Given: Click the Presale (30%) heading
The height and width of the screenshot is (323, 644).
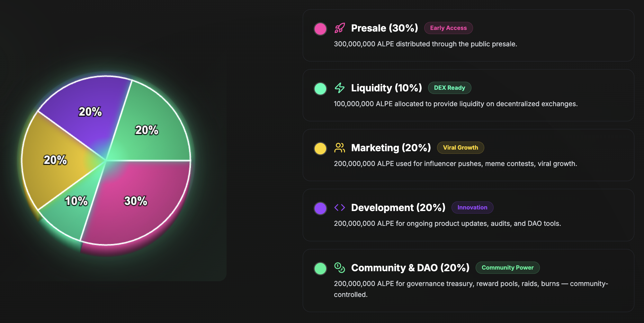Looking at the screenshot, I should 384,28.
